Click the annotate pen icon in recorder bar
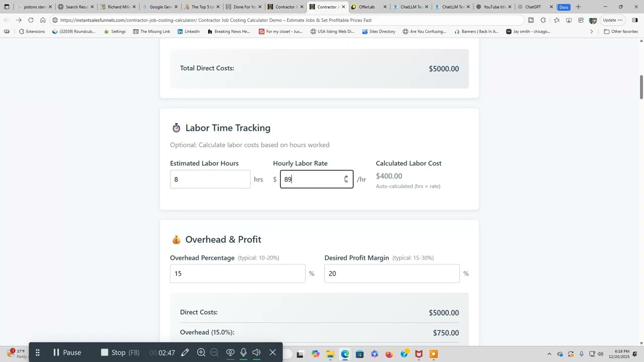Viewport: 644px width, 362px height. point(185,352)
